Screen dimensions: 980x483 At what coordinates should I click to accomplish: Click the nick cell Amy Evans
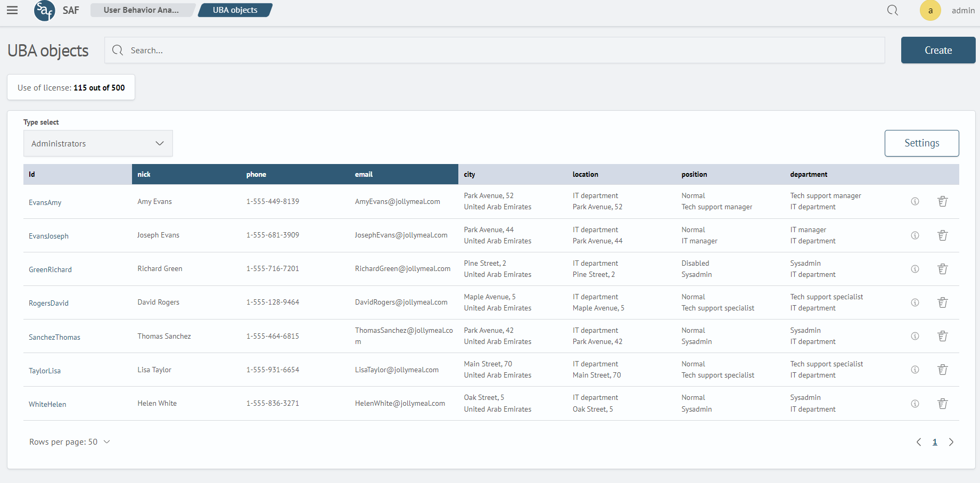coord(154,201)
